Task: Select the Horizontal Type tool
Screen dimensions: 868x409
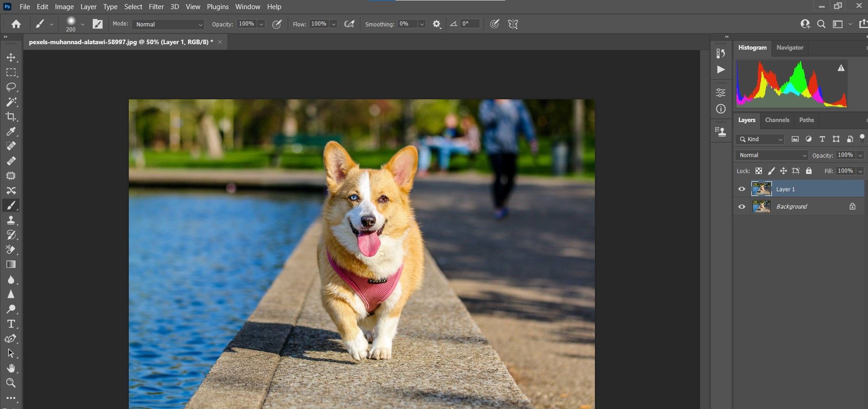Action: (x=11, y=324)
